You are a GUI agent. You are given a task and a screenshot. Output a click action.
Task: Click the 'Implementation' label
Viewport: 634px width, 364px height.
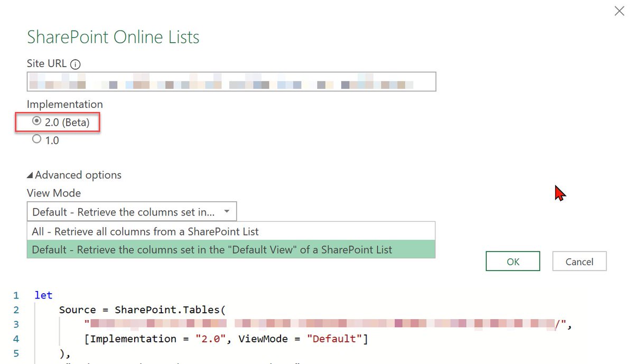pyautogui.click(x=65, y=104)
